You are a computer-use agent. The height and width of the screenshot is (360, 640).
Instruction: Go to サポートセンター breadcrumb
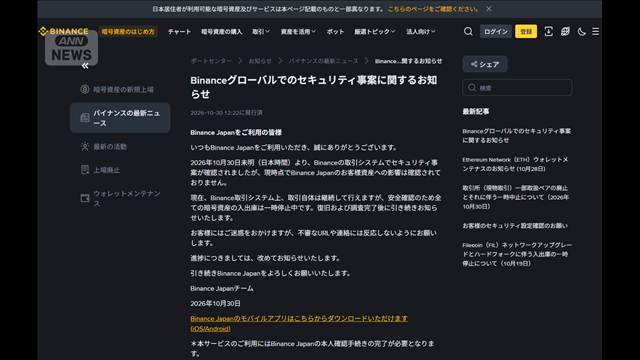[x=211, y=61]
